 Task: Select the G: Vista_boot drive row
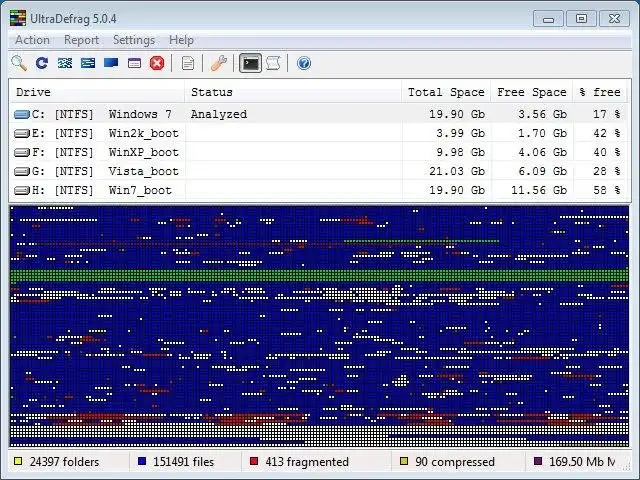[320, 171]
